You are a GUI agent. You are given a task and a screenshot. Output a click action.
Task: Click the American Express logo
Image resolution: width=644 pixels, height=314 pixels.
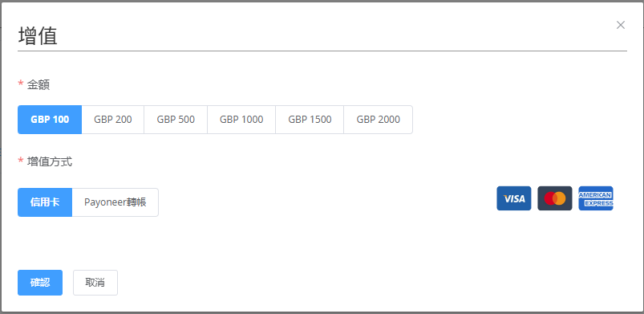[596, 198]
